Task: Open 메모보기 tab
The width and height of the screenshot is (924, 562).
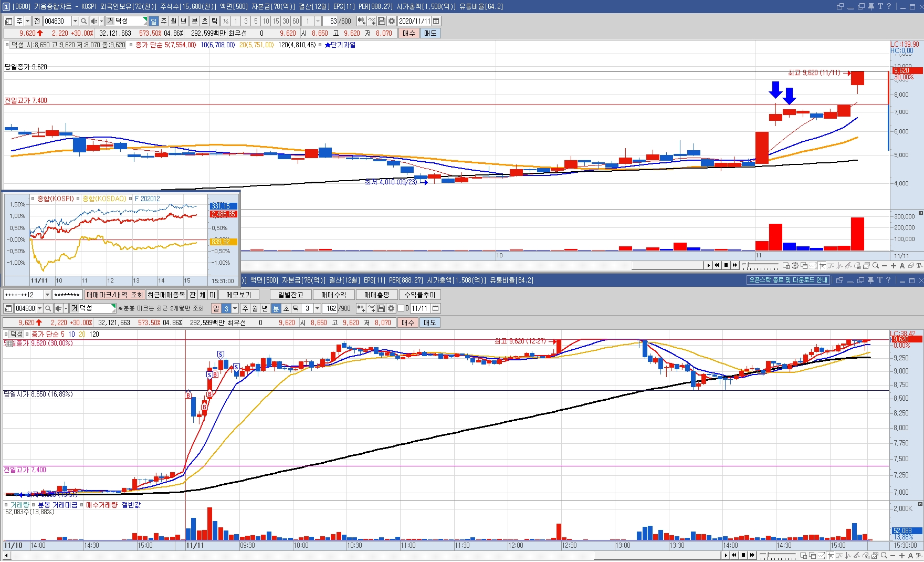Action: point(239,295)
